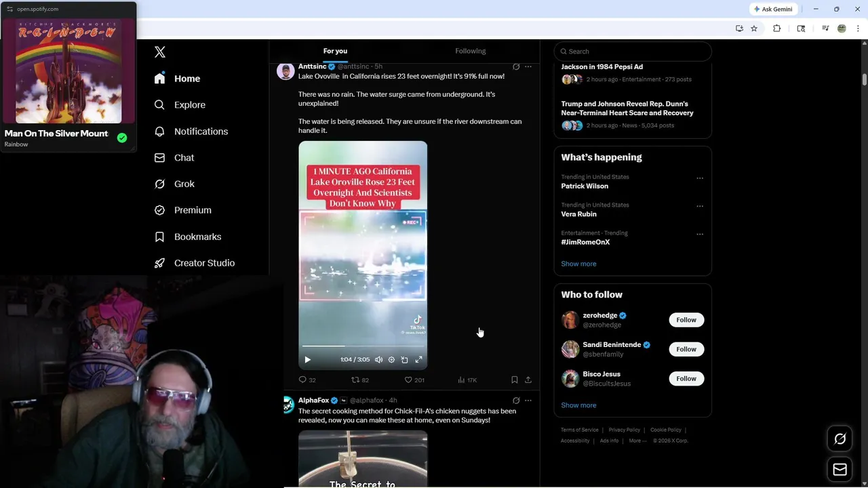The image size is (868, 488).
Task: Open Grok icon on Anttsinc post
Action: (516, 66)
